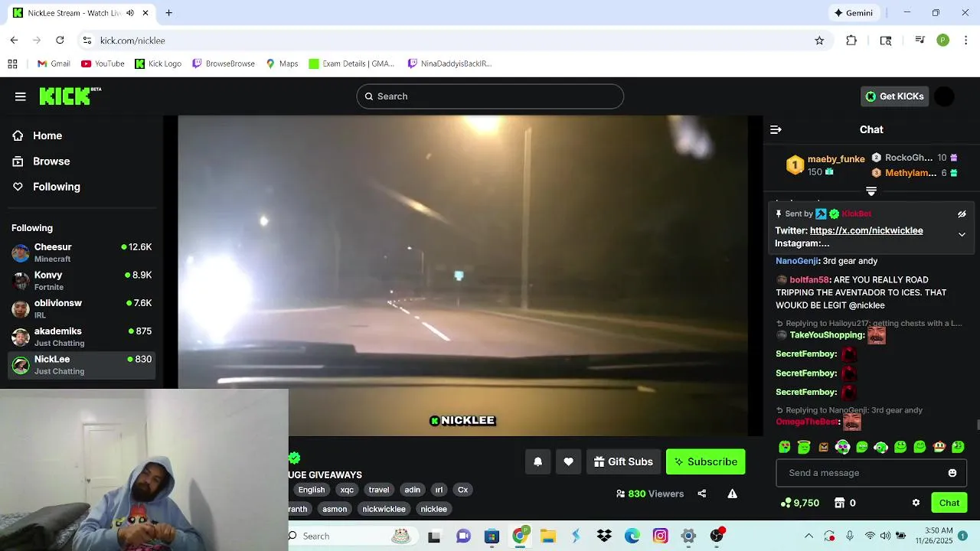
Task: Open the chat shop icon showing 0
Action: (845, 503)
